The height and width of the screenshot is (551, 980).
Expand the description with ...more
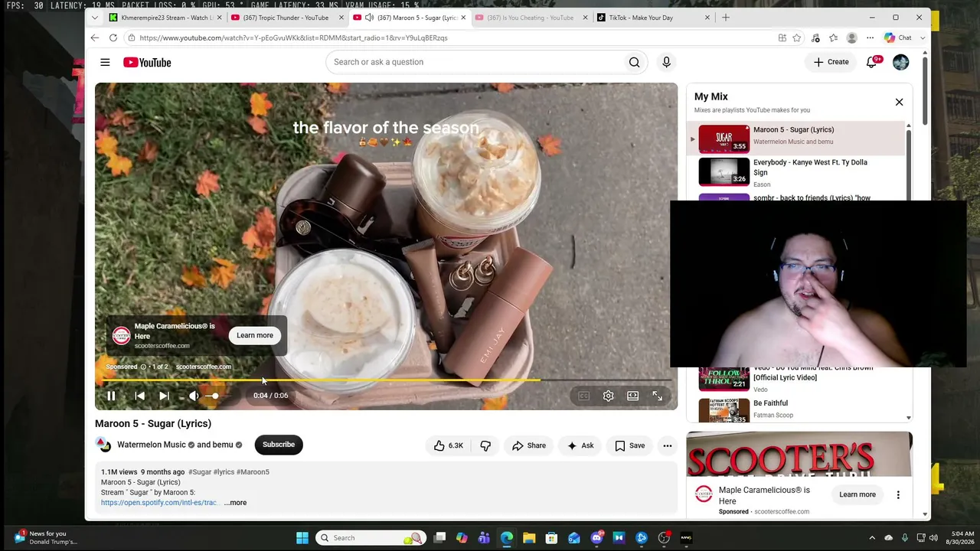click(x=236, y=503)
